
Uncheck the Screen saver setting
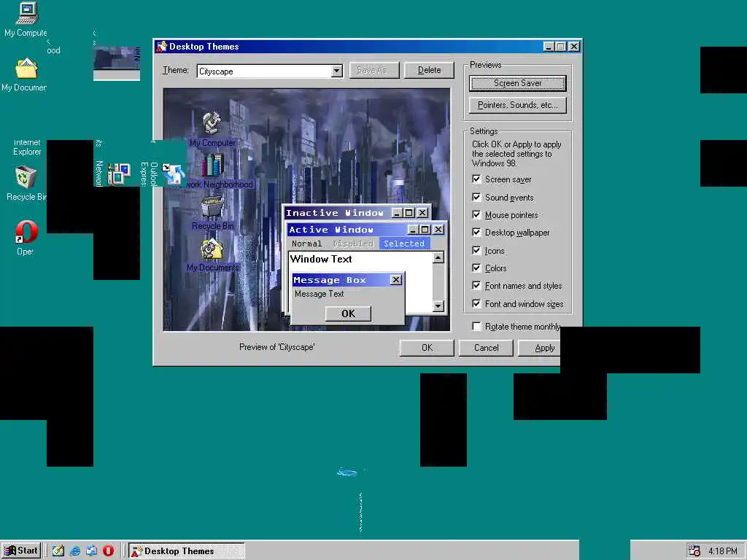[x=476, y=179]
